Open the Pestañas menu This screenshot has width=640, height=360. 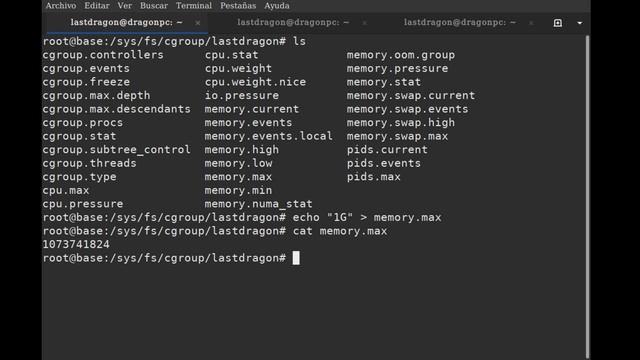238,6
